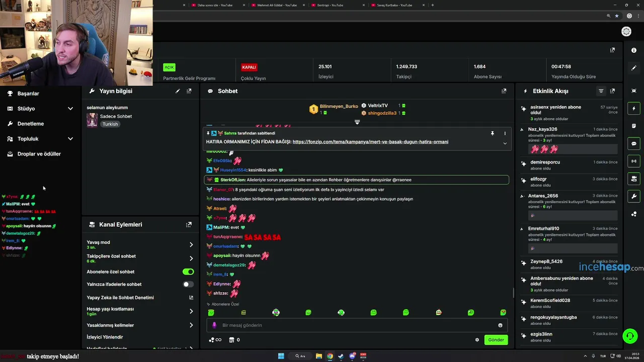Open Chrome from the taskbar
644x362 pixels.
(330, 356)
